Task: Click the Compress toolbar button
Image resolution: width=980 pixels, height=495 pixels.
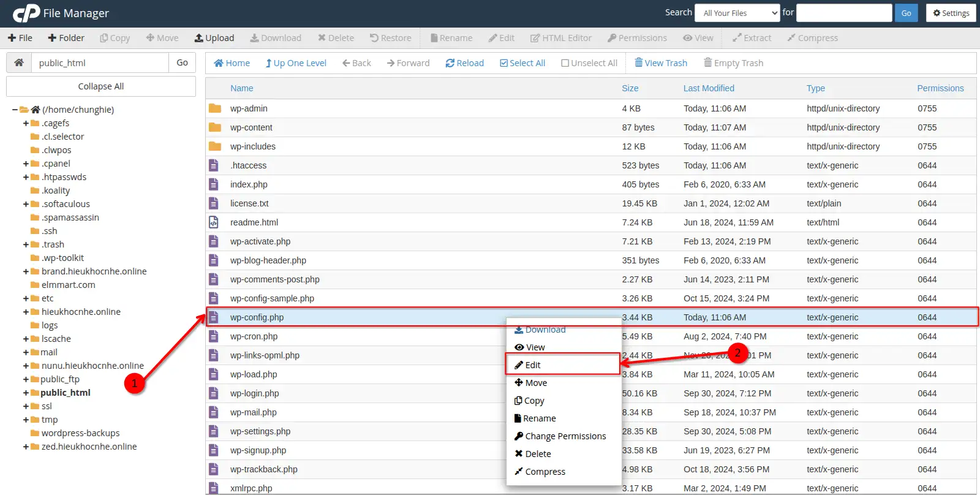Action: point(812,38)
